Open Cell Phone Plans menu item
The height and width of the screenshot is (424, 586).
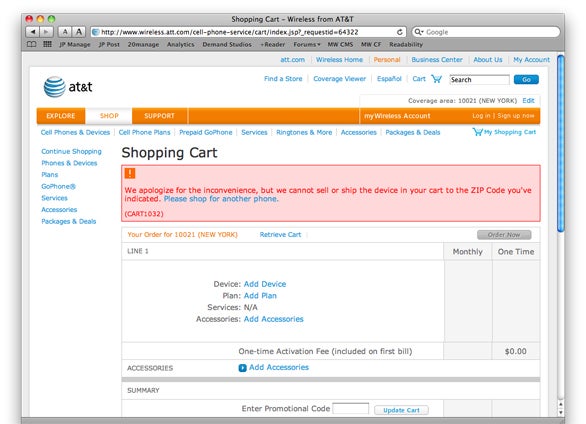(x=144, y=132)
